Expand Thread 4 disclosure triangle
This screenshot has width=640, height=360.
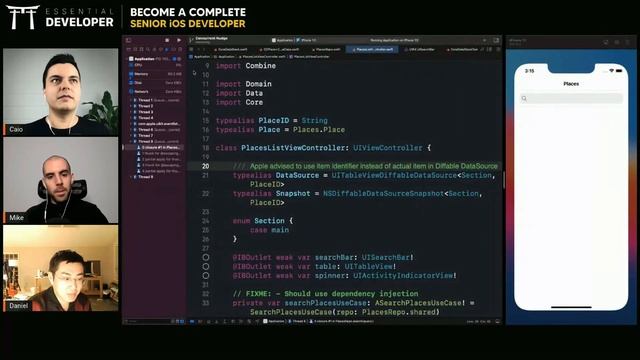[131, 118]
